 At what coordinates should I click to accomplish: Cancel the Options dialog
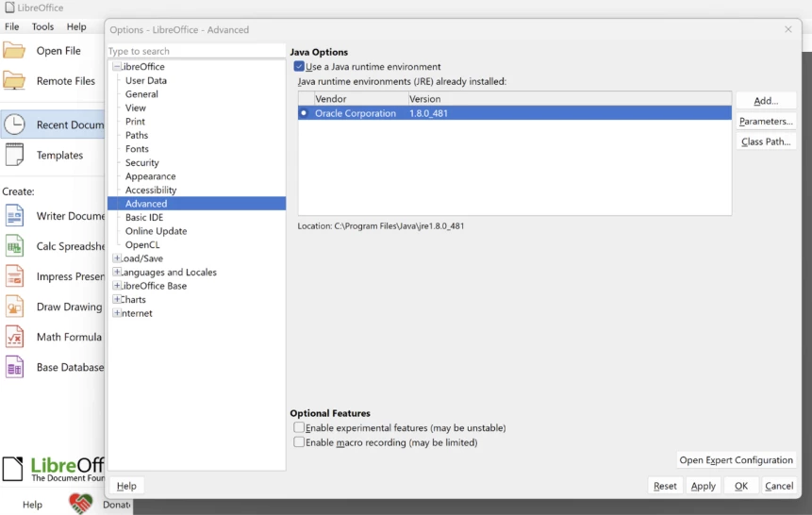tap(779, 486)
